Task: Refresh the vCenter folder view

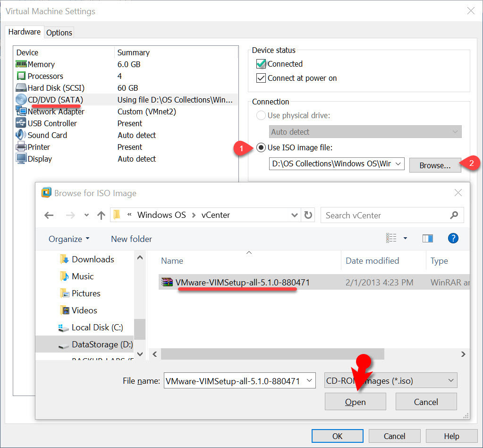Action: click(x=308, y=215)
